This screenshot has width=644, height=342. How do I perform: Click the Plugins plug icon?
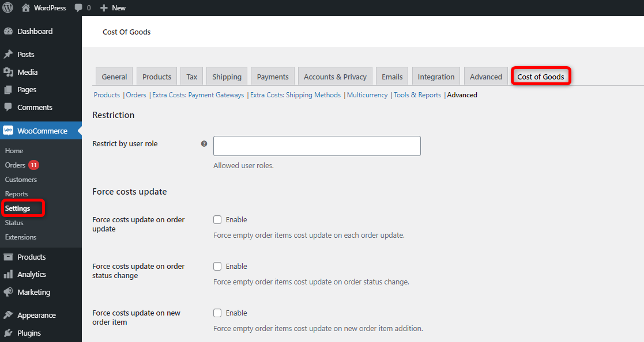pos(9,333)
